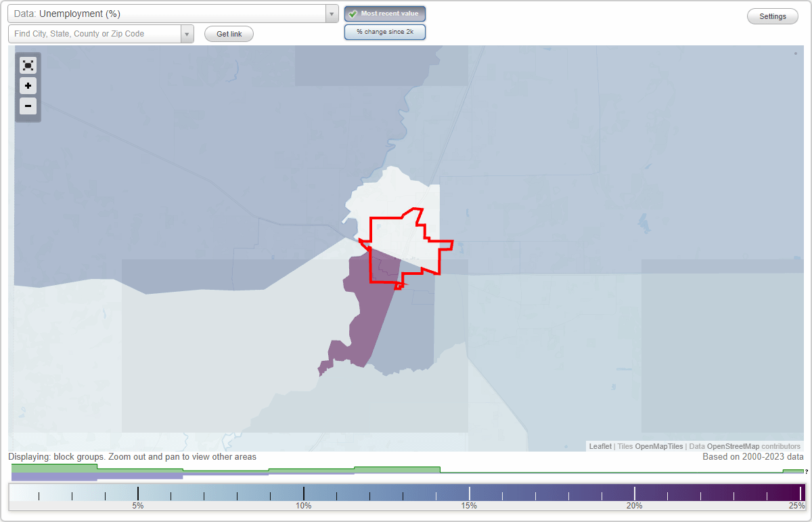
Task: Click the question mark beside histogram
Action: click(x=807, y=471)
